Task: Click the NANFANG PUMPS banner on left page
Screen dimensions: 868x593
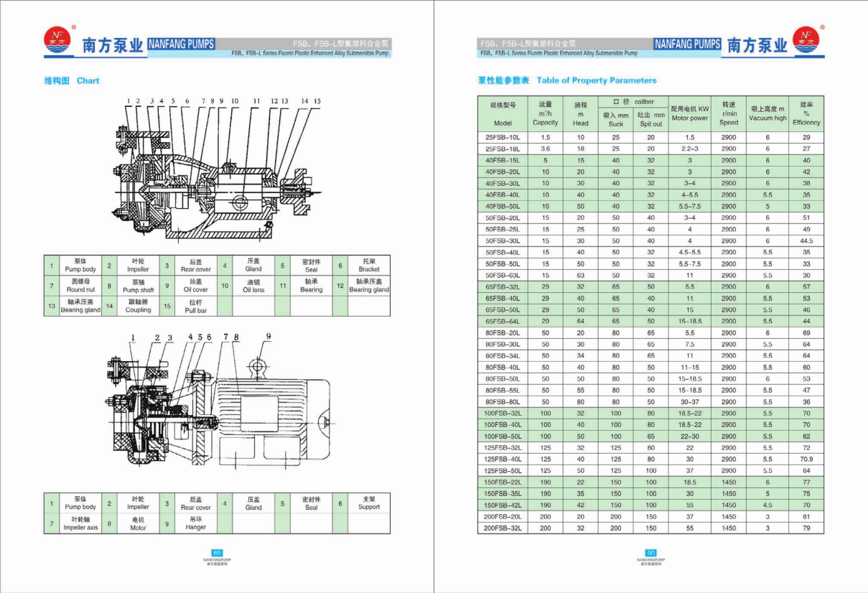Action: (x=181, y=45)
